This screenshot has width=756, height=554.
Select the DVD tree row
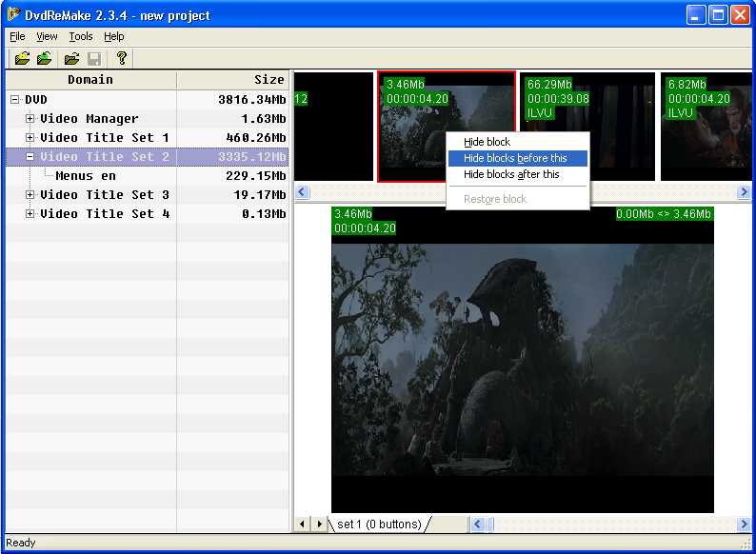(147, 100)
